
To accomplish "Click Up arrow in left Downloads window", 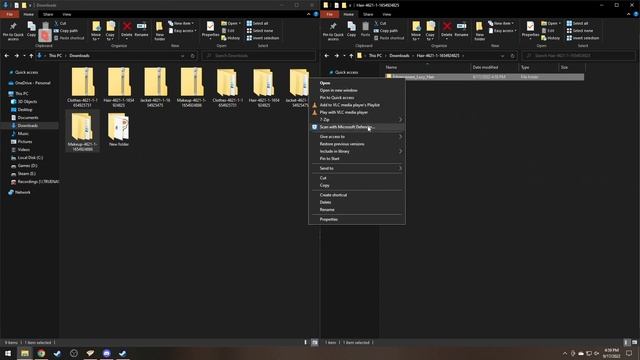I will (x=31, y=56).
